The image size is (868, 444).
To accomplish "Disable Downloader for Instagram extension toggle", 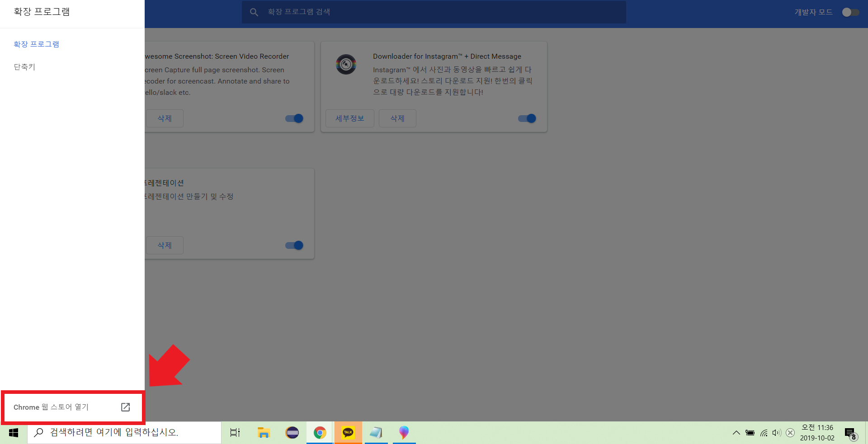I will [x=527, y=118].
